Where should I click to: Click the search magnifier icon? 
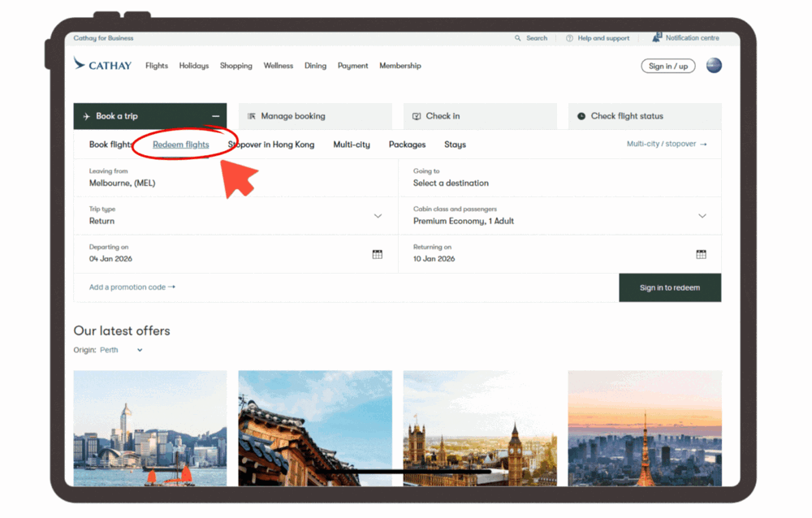(x=518, y=38)
